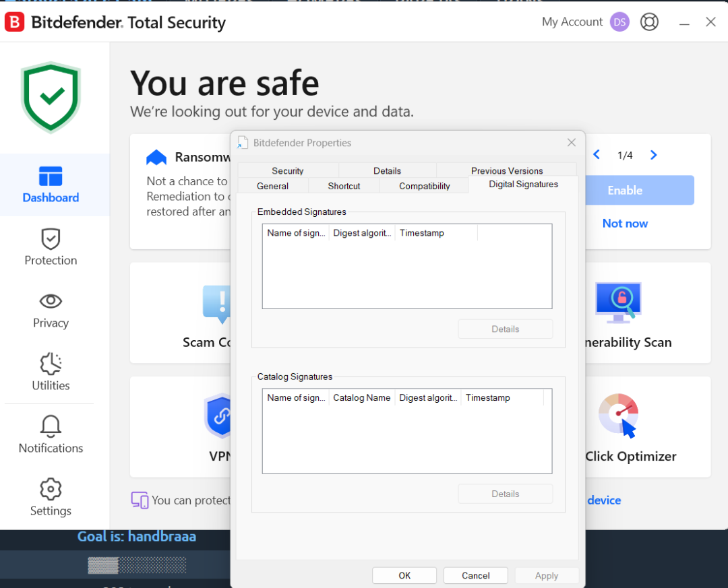Sort Catalog list by Name of signer
Viewport: 728px width, 588px height.
[296, 397]
